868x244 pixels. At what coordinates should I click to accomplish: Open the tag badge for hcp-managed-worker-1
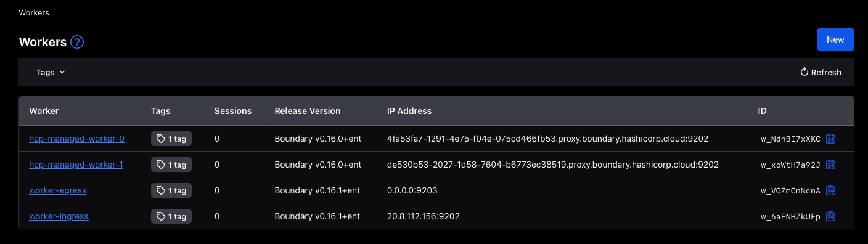[x=171, y=165]
